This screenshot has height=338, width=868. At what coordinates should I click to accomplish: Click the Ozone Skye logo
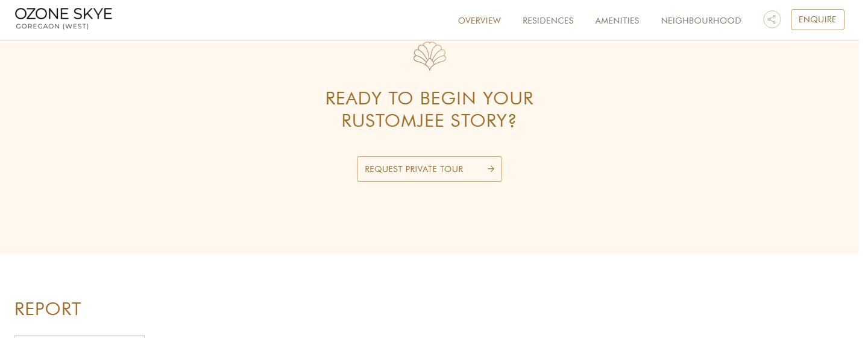pos(63,19)
